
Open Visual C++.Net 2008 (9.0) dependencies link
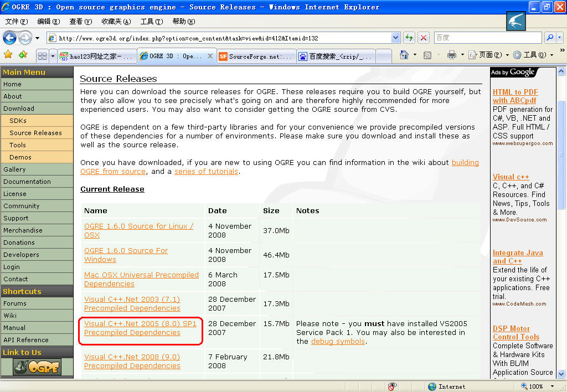point(132,361)
